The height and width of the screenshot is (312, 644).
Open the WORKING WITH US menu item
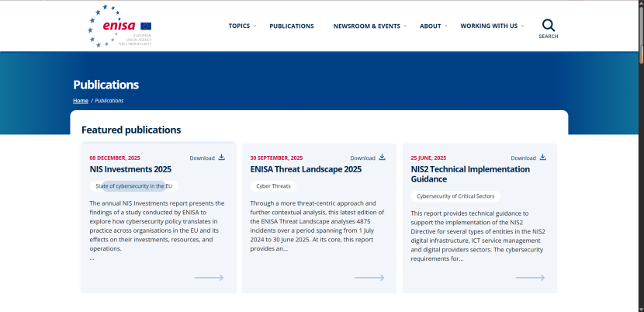click(x=489, y=26)
